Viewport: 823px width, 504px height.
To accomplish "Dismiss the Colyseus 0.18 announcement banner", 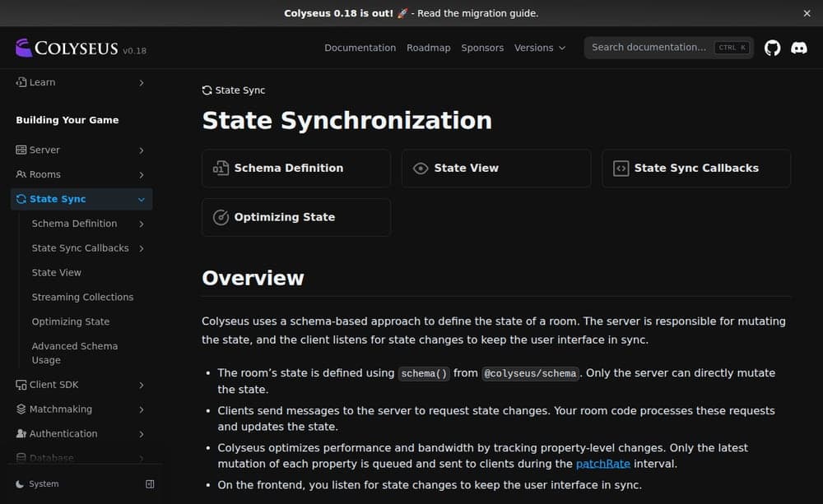I will tap(807, 14).
